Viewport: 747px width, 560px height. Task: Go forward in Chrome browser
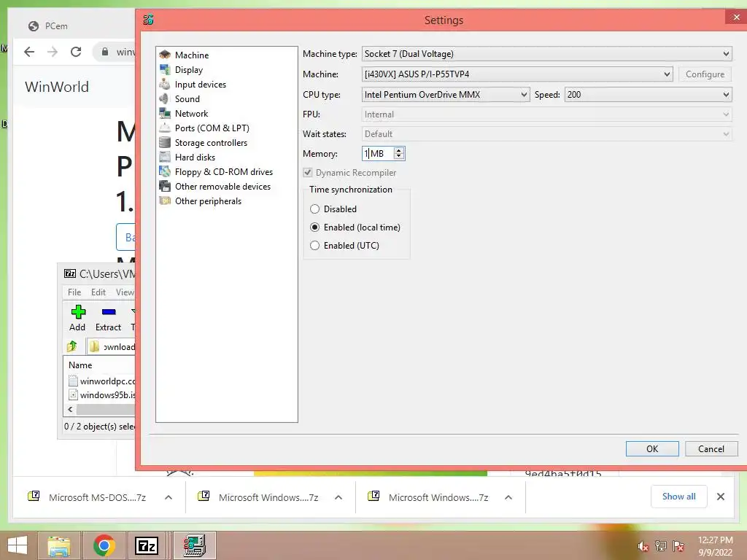[53, 52]
